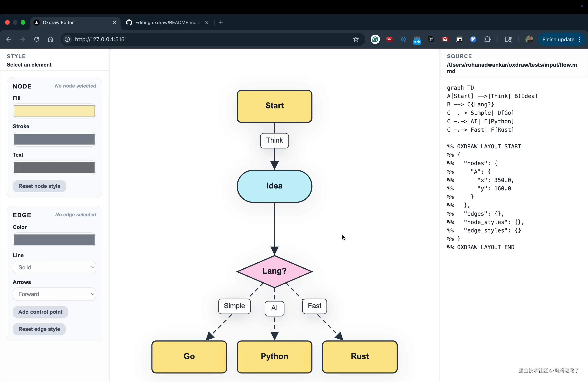Open the edge Color swatch
The image size is (588, 382).
(54, 240)
